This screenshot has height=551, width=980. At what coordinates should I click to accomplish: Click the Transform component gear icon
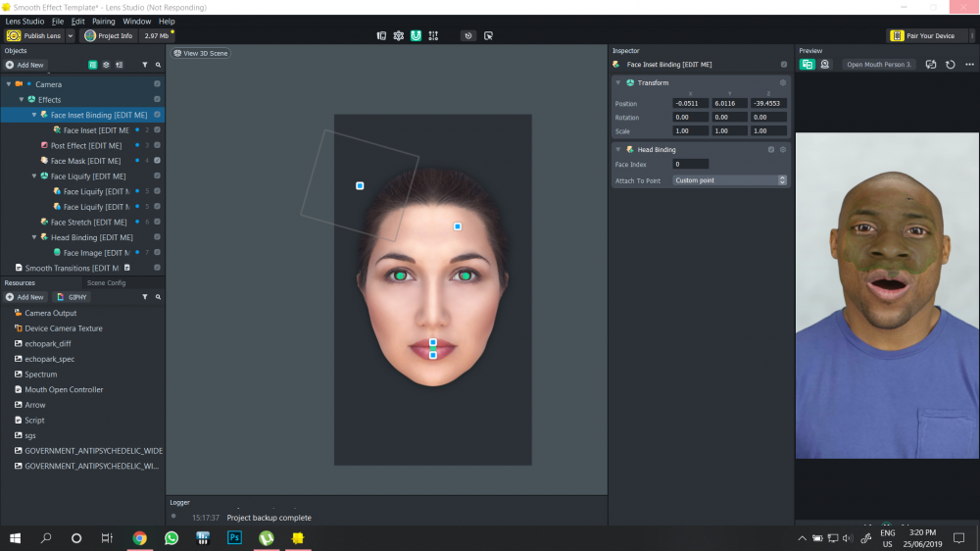782,82
